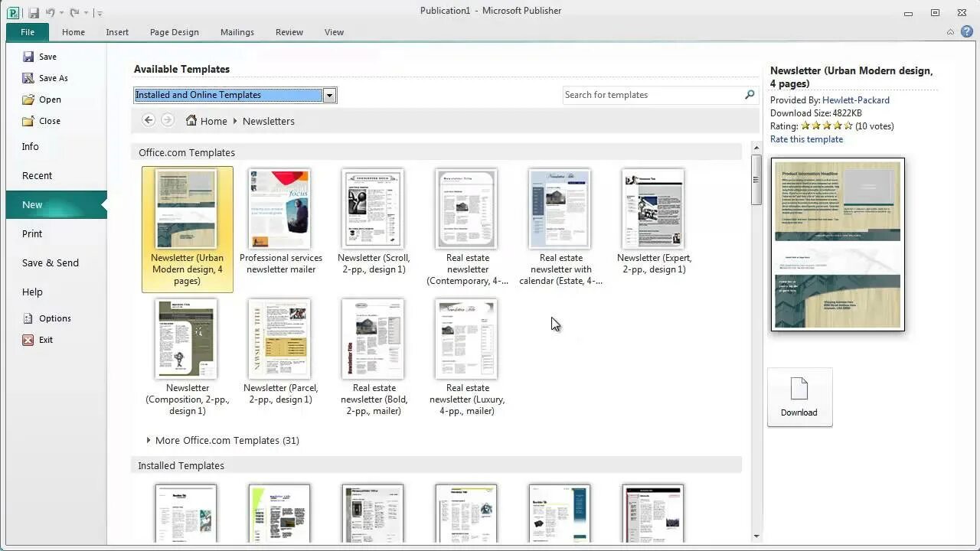Screen dimensions: 980x551
Task: Select Real estate newsletter Contemporary template
Action: 467,227
